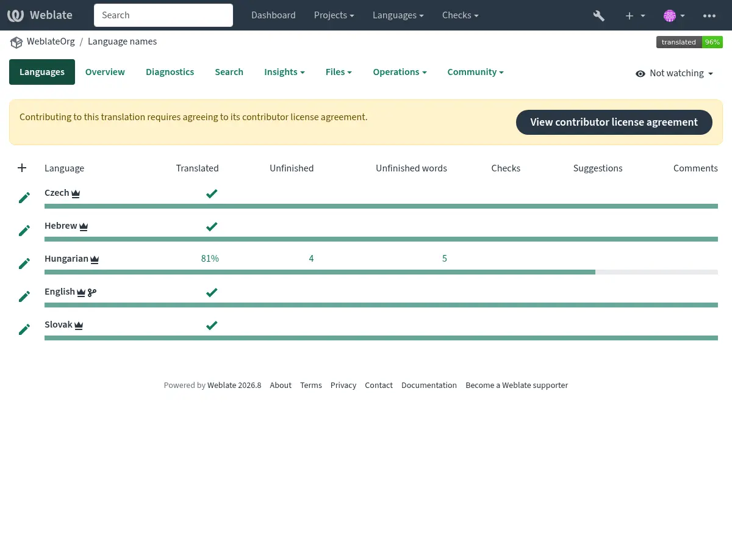Click the Weblate logo
The height and width of the screenshot is (560, 732).
tap(40, 15)
